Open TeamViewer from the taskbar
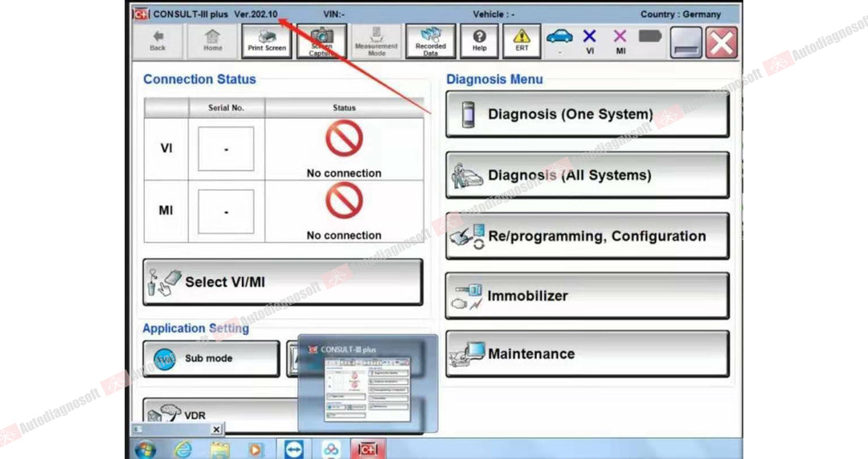868x459 pixels. (x=294, y=449)
